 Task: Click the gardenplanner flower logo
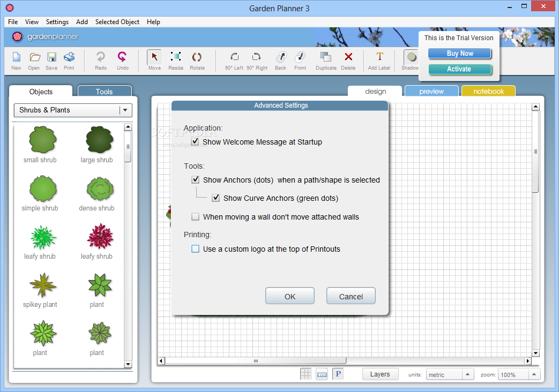(17, 36)
